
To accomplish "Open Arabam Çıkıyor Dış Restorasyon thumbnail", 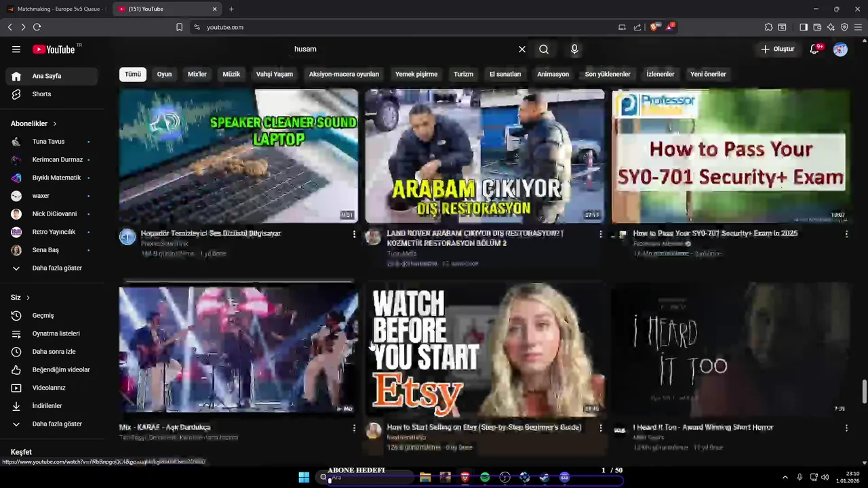I will 485,156.
